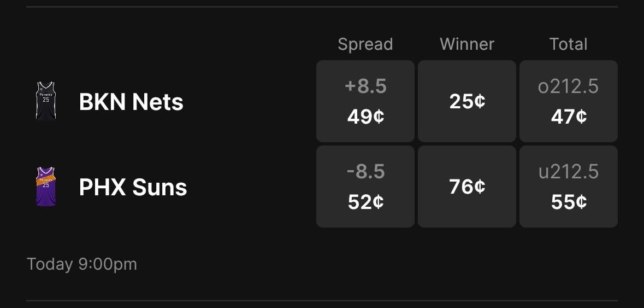The image size is (644, 308).
Task: Tap the 52¢ Suns spread price
Action: pyautogui.click(x=365, y=202)
